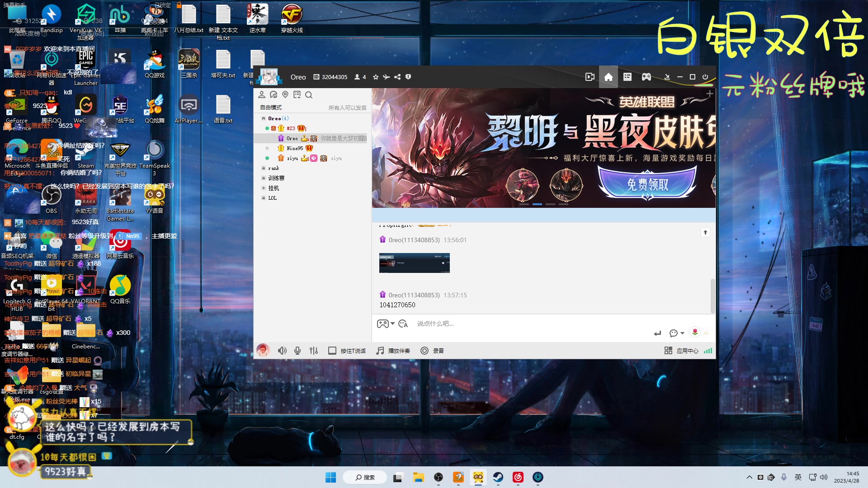This screenshot has width=868, height=488.
Task: Collapse the Oreo(4) root channel
Action: pos(264,118)
